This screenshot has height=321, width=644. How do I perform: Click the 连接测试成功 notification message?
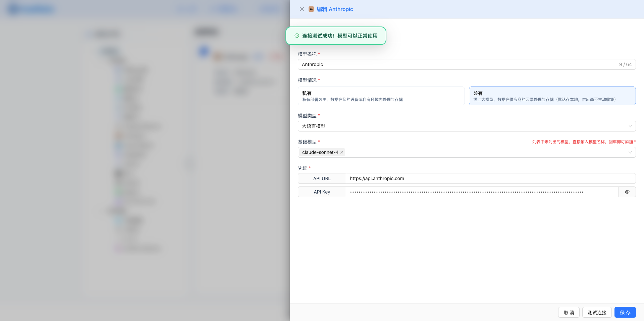click(339, 36)
